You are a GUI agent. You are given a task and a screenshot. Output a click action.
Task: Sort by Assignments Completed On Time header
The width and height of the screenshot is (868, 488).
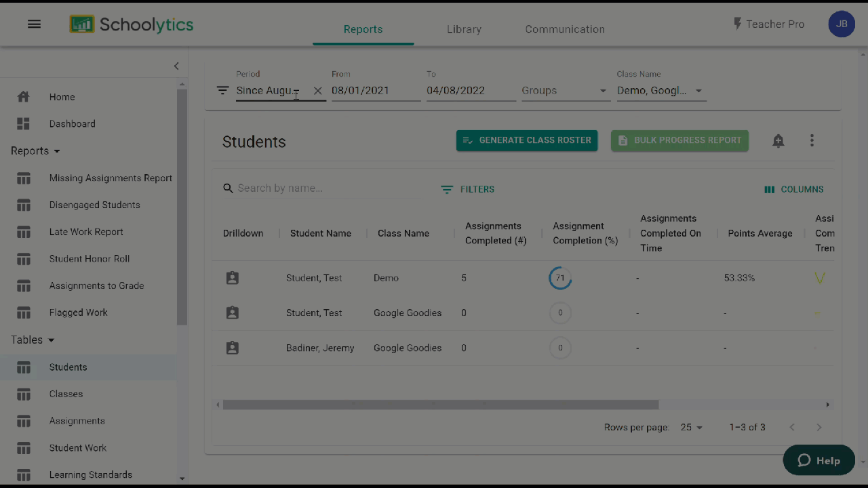point(671,233)
